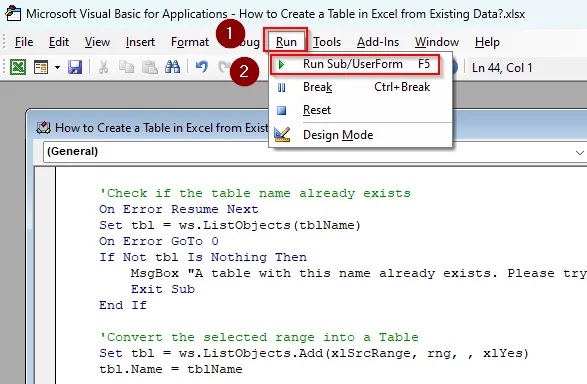
Task: Open the Edit menu
Action: point(59,42)
